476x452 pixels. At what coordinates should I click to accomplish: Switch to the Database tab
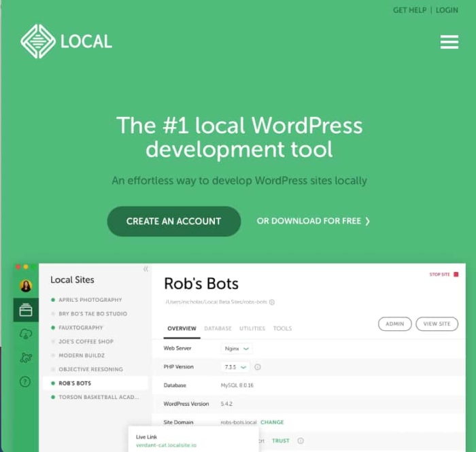pyautogui.click(x=218, y=328)
